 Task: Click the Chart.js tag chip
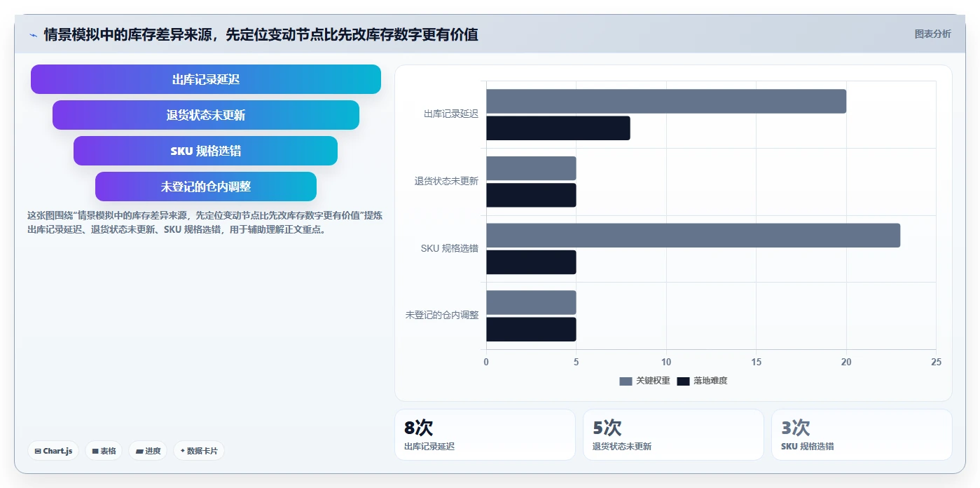click(53, 451)
